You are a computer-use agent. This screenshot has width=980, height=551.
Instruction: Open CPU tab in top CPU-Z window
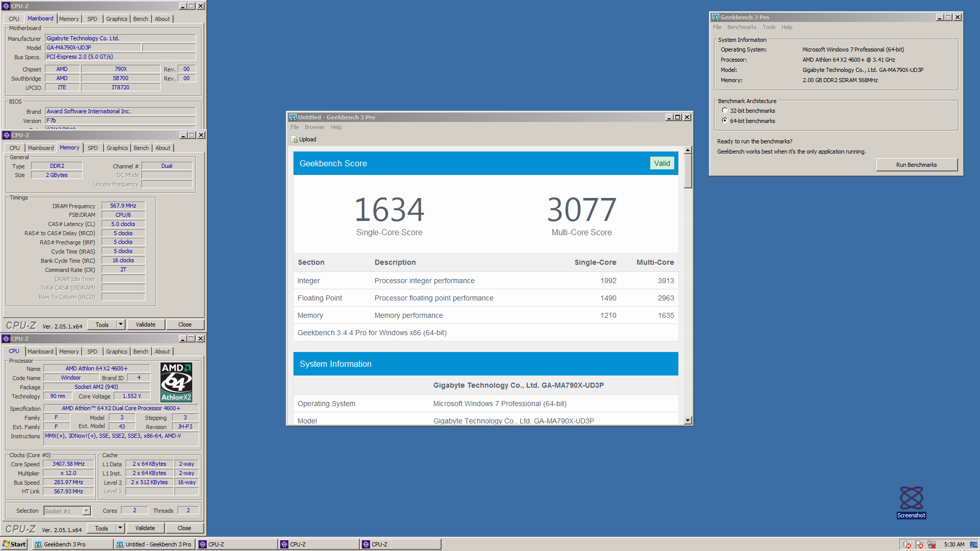tap(14, 19)
